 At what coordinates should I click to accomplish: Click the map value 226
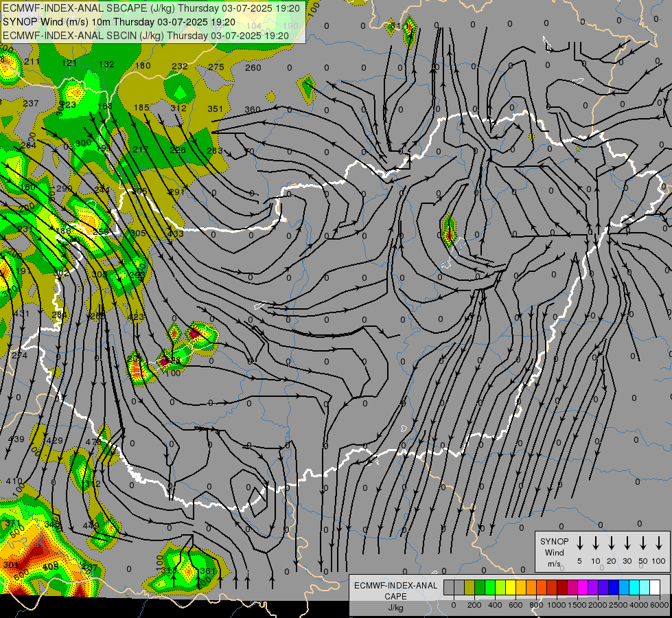tap(177, 150)
